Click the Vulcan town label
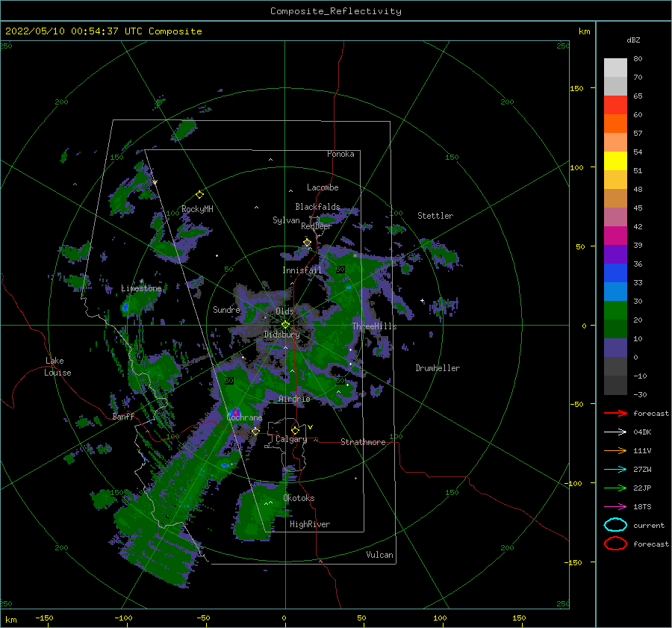The width and height of the screenshot is (672, 628). [x=380, y=555]
